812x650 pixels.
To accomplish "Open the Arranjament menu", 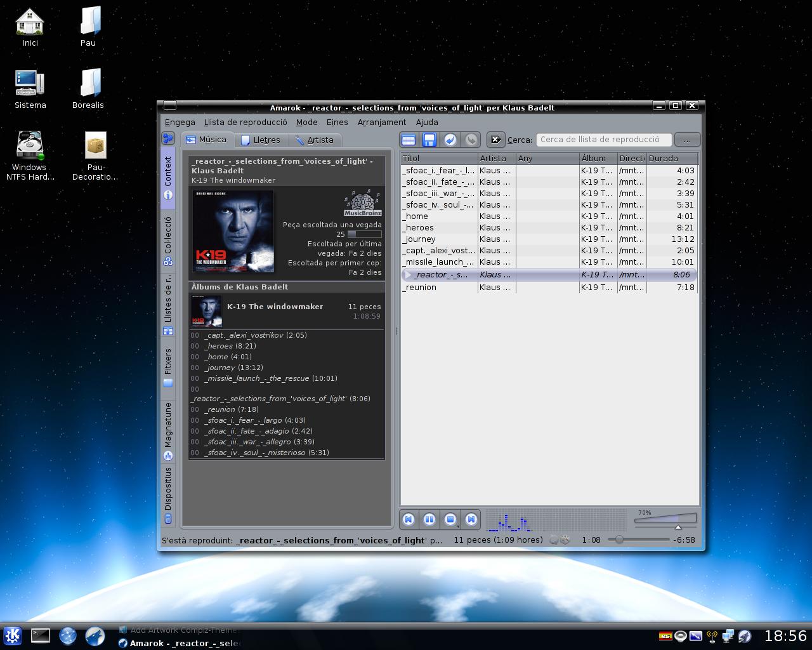I will 382,122.
